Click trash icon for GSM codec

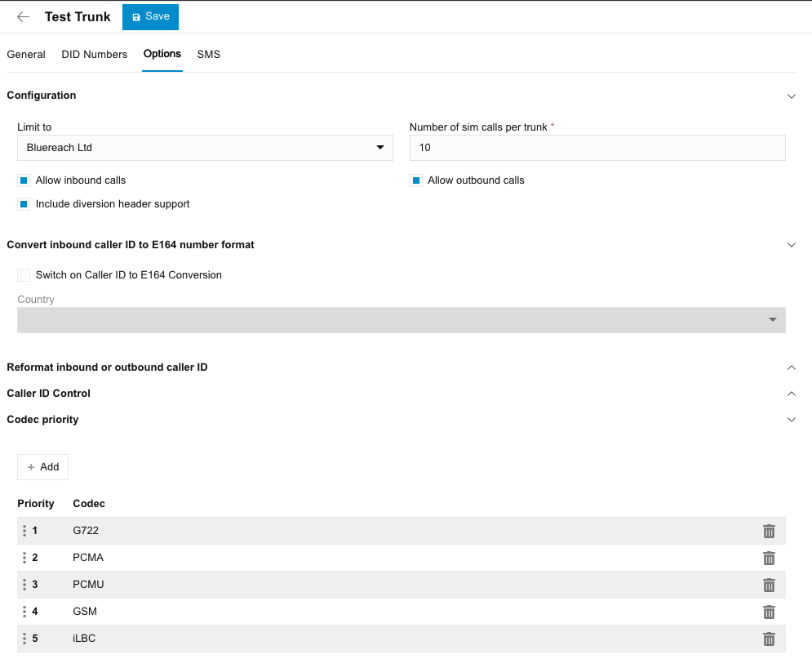(x=768, y=612)
